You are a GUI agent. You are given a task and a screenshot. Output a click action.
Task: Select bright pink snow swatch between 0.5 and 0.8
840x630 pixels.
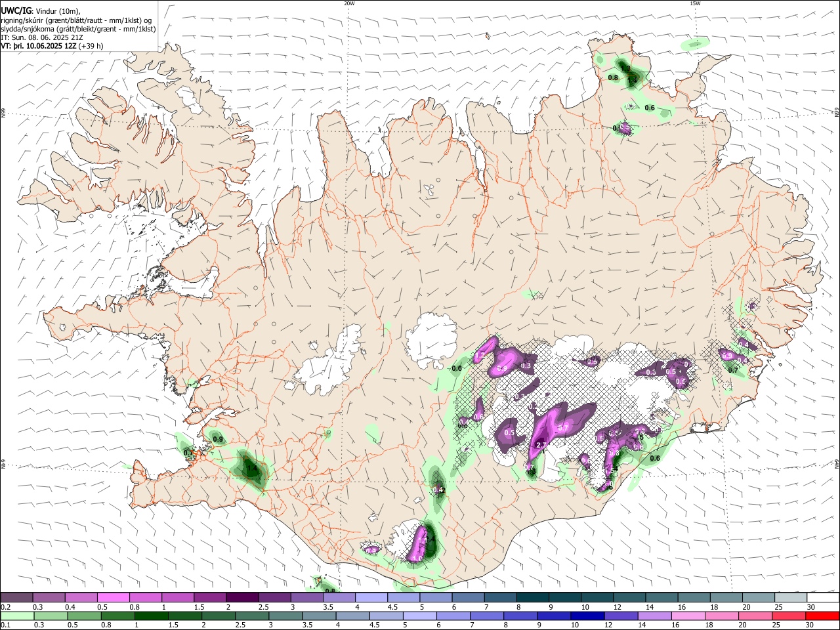113,597
